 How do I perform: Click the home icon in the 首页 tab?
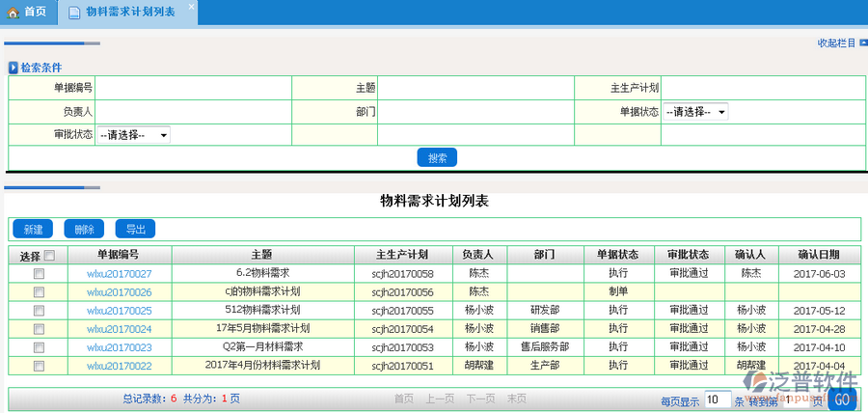pyautogui.click(x=13, y=13)
